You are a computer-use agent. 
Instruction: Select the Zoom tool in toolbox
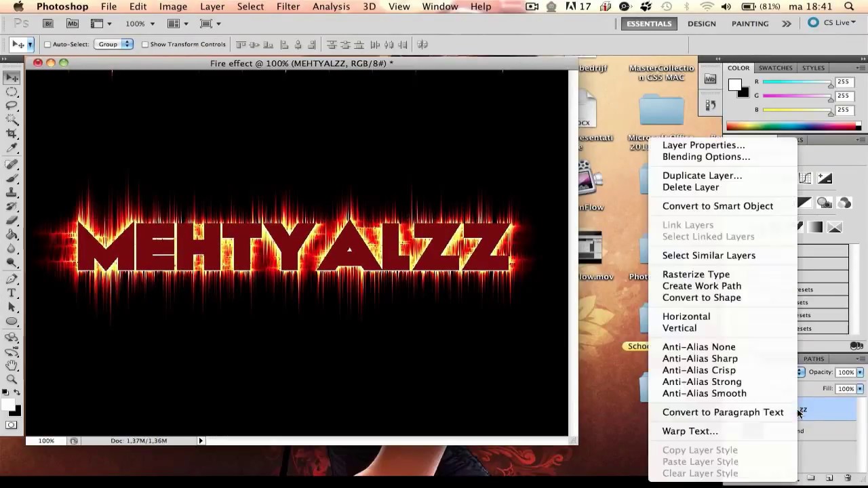(x=12, y=379)
